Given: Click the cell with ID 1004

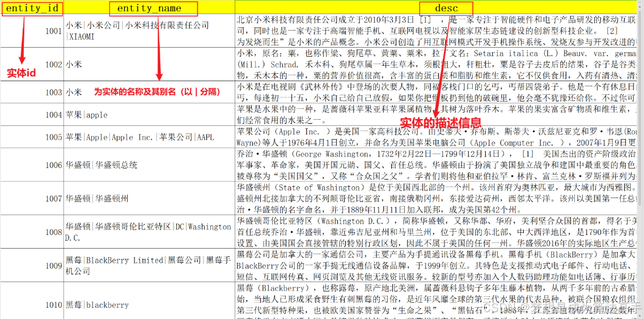Looking at the screenshot, I should (32, 115).
